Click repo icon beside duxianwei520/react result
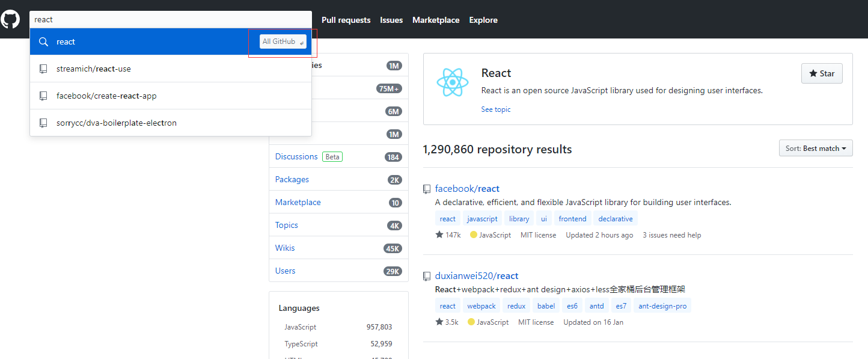This screenshot has height=359, width=868. point(427,276)
